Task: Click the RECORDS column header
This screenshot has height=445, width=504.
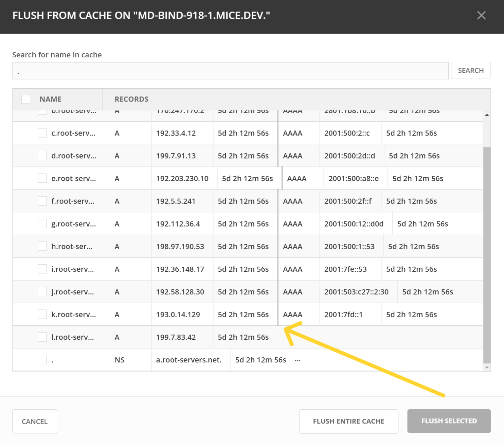Action: pyautogui.click(x=132, y=99)
